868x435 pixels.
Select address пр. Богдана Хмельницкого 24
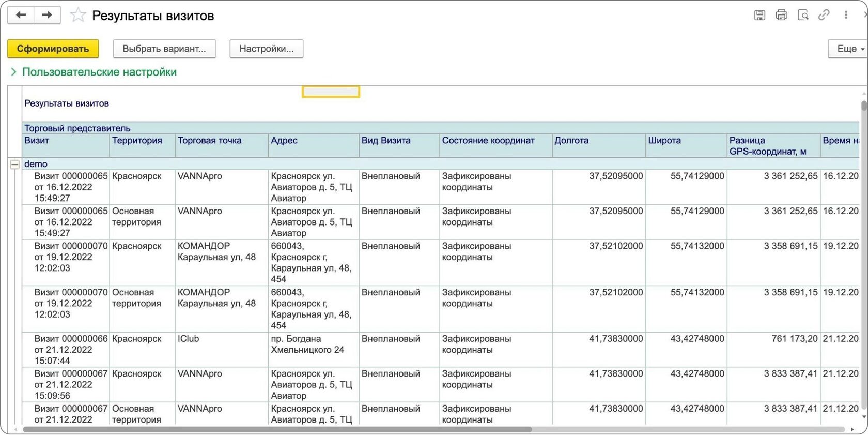[x=314, y=350]
